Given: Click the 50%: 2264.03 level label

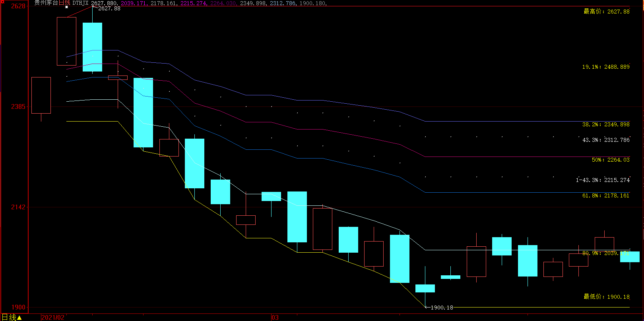Looking at the screenshot, I should coord(611,160).
